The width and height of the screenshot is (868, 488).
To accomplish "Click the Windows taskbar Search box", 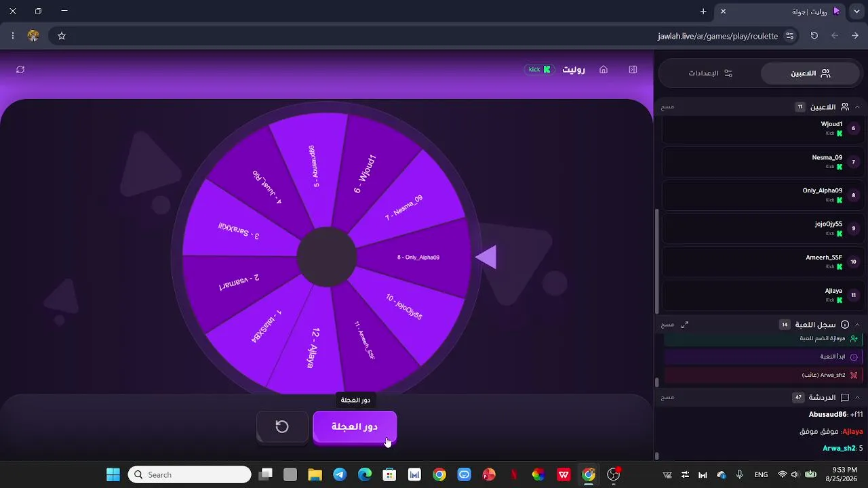I will (x=191, y=474).
